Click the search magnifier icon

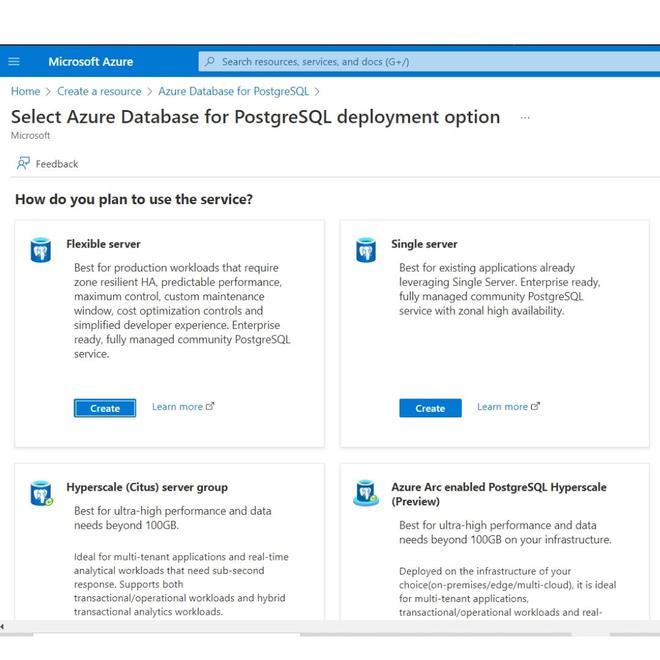pyautogui.click(x=210, y=62)
